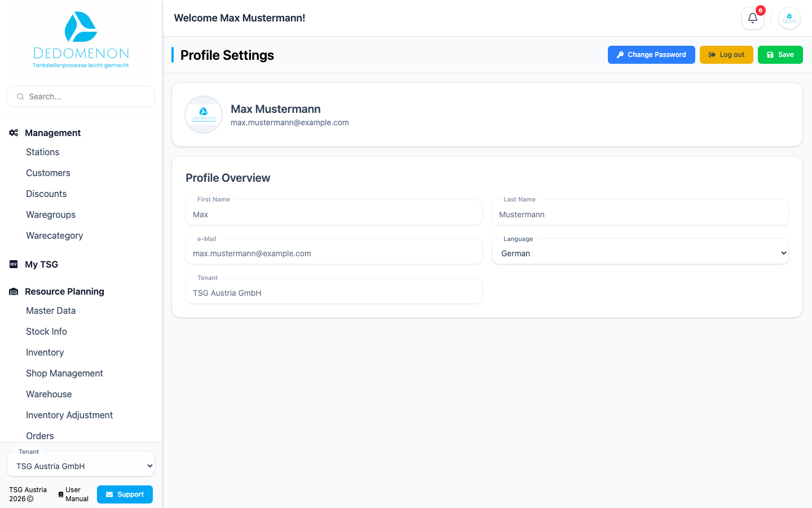Click the profile picture beside Max Mustermann
812x508 pixels.
pos(204,115)
